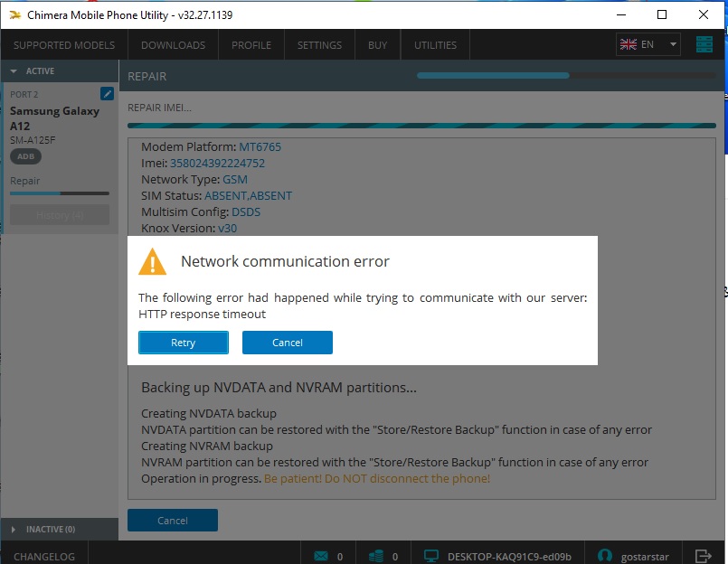
Task: Open the UTILITIES tab
Action: tap(436, 45)
